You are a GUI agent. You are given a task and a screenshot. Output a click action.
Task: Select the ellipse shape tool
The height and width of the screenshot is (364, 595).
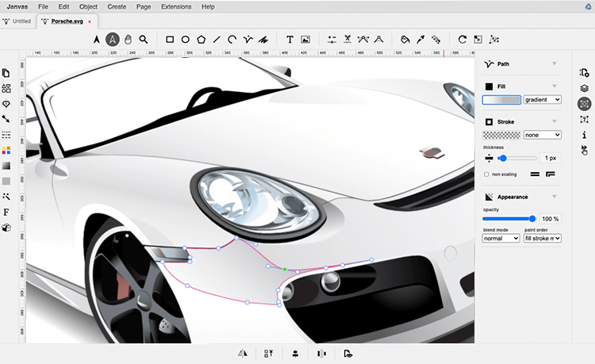pyautogui.click(x=185, y=40)
